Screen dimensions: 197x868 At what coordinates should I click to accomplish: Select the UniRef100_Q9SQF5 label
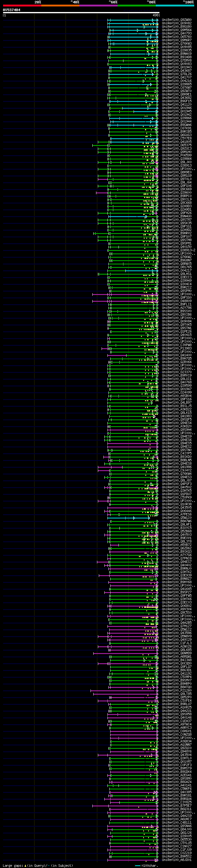click(x=176, y=419)
